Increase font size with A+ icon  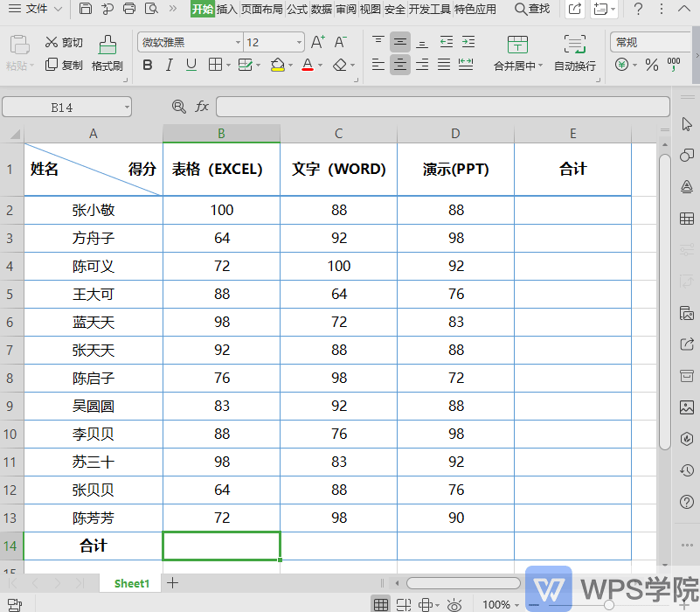click(318, 42)
